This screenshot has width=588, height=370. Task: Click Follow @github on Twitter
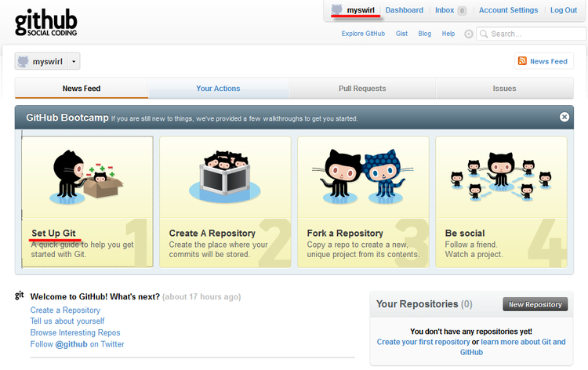pyautogui.click(x=77, y=344)
